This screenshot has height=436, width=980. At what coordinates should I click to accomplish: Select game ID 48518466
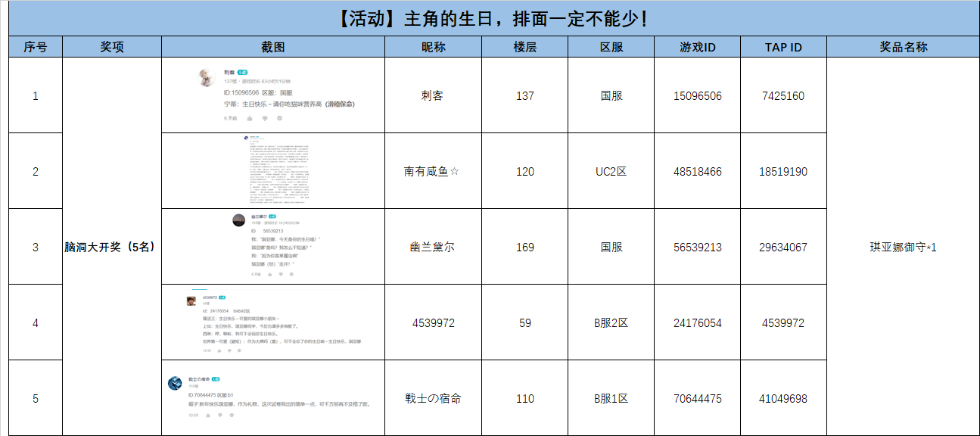click(698, 171)
